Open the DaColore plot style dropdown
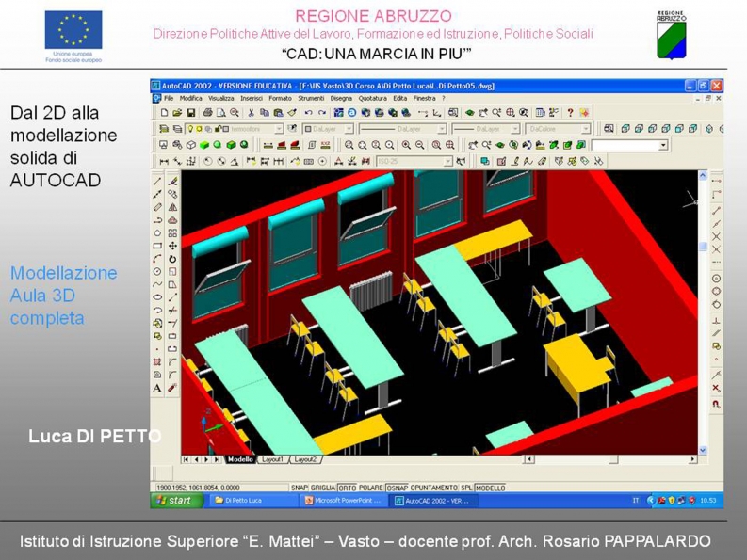Screen dimensions: 747x560 pyautogui.click(x=558, y=129)
